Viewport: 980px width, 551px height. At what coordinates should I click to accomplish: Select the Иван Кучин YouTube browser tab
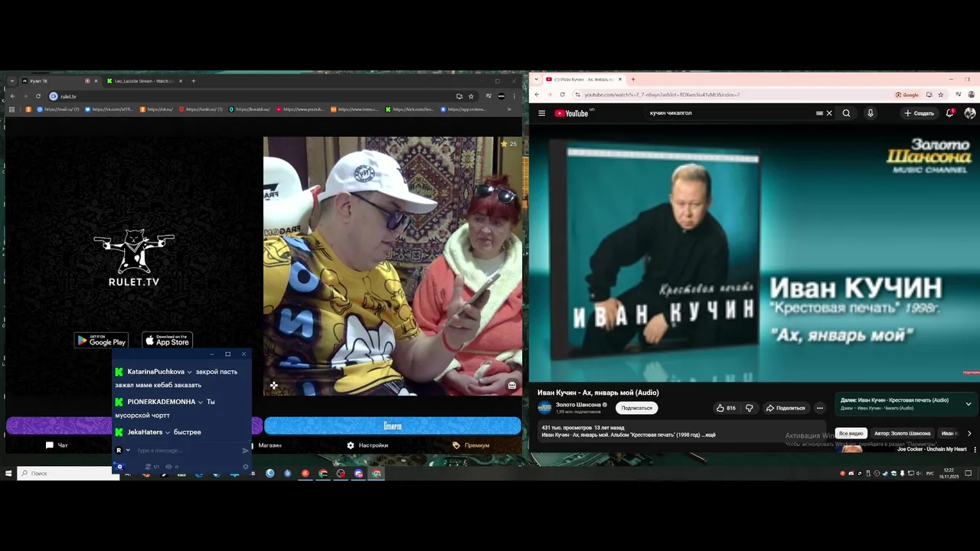click(583, 80)
